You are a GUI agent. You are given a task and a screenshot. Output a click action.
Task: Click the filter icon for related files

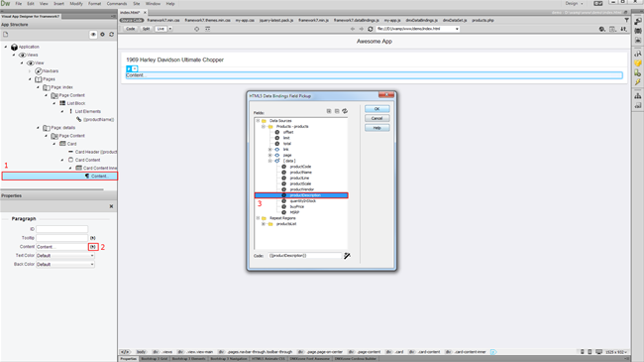pos(627,20)
